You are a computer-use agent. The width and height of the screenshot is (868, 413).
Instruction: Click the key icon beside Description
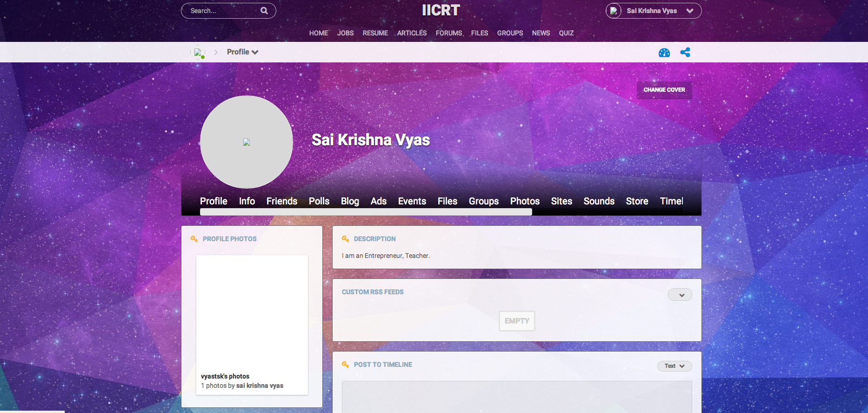click(345, 239)
